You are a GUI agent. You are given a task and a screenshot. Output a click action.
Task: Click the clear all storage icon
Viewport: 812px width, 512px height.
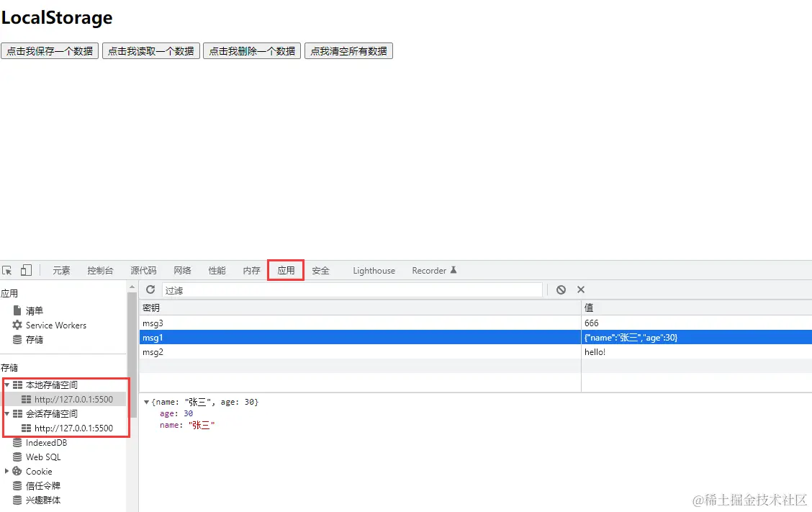(x=561, y=289)
